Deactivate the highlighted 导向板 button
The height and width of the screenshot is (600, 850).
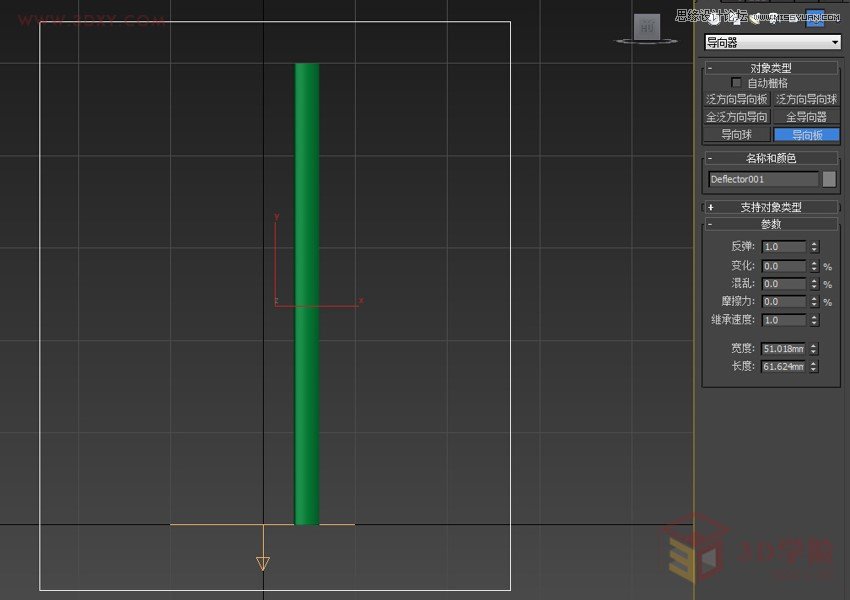tap(806, 135)
